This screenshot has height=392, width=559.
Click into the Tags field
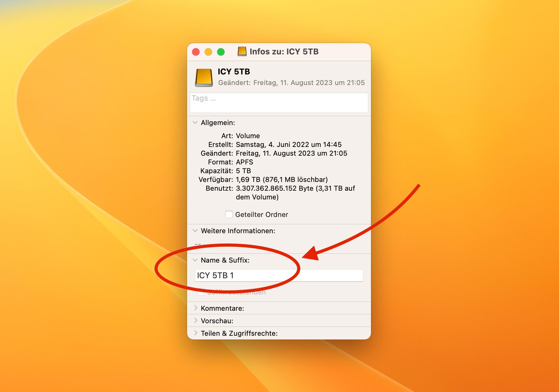tap(279, 103)
